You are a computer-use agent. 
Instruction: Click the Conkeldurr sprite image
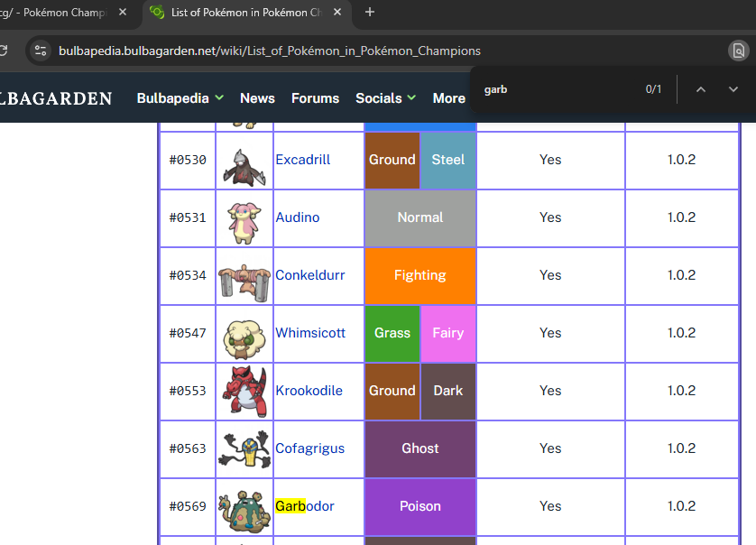(244, 282)
